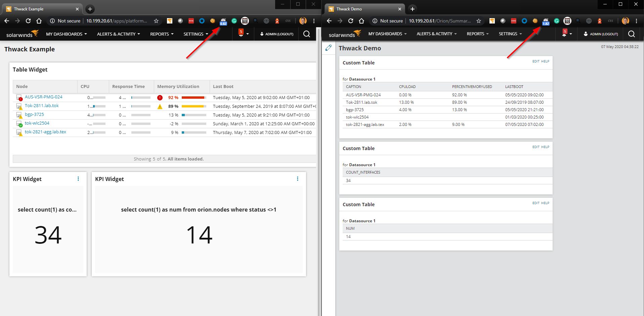Go back in the Thwack Example browser

(x=7, y=21)
